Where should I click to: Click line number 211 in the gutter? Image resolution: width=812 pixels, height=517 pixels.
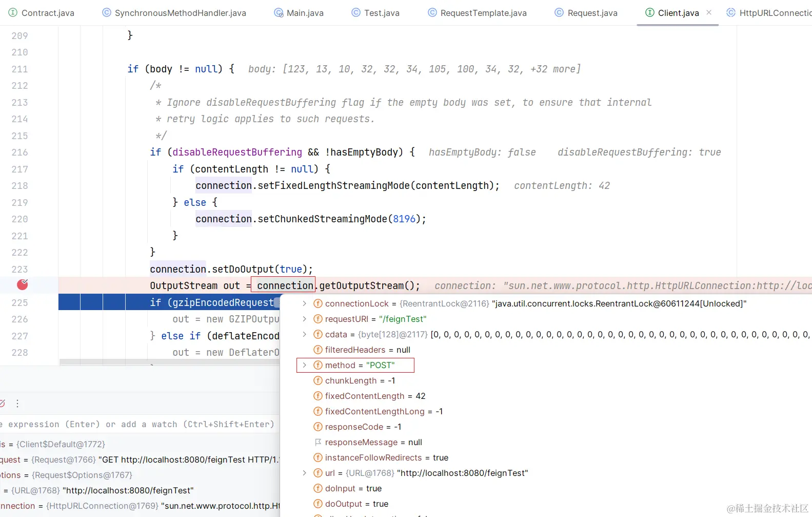[x=19, y=69]
